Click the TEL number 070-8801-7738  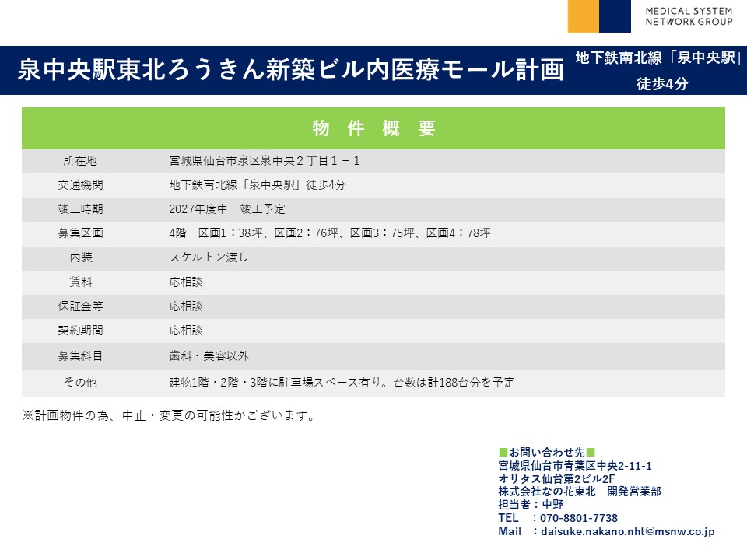point(577,518)
